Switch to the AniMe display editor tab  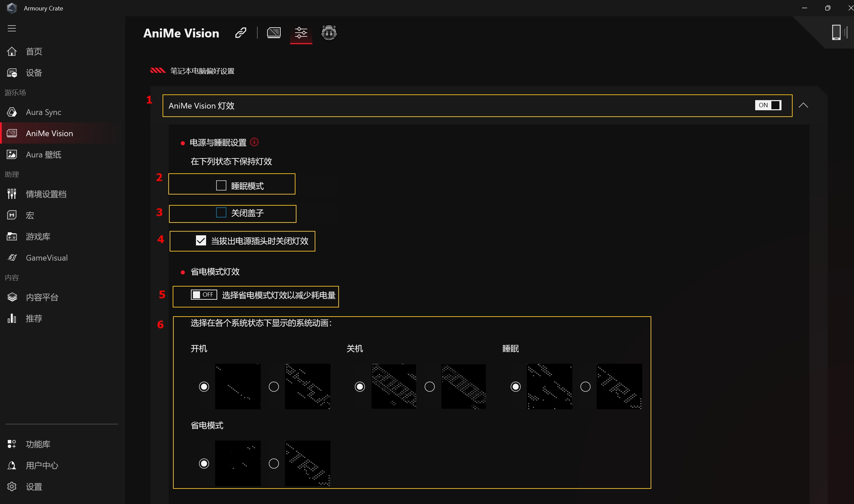coord(274,33)
